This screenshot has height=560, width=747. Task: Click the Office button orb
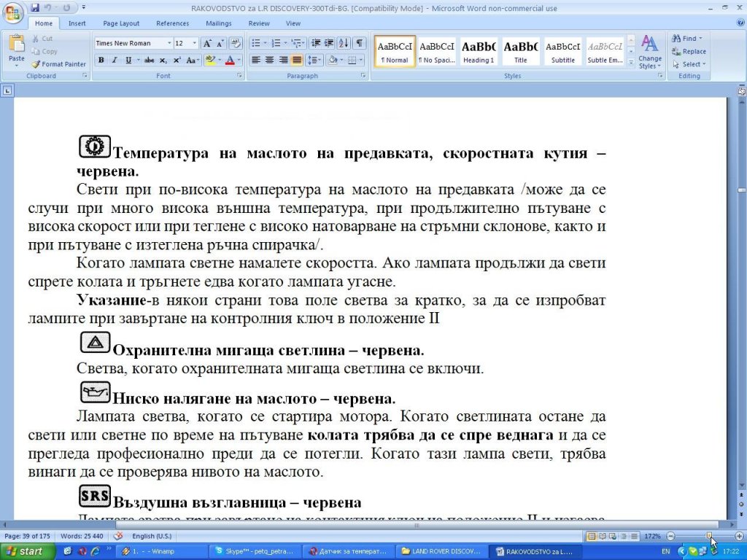[14, 14]
